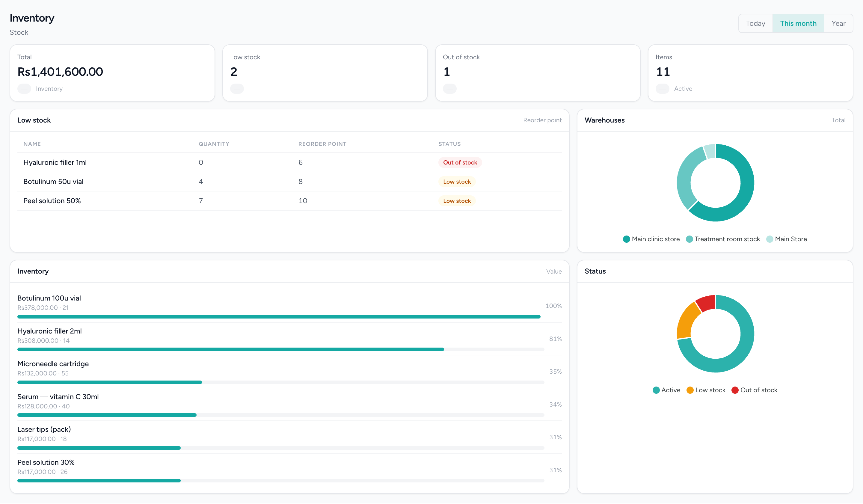Open the Low stock count card

[325, 73]
